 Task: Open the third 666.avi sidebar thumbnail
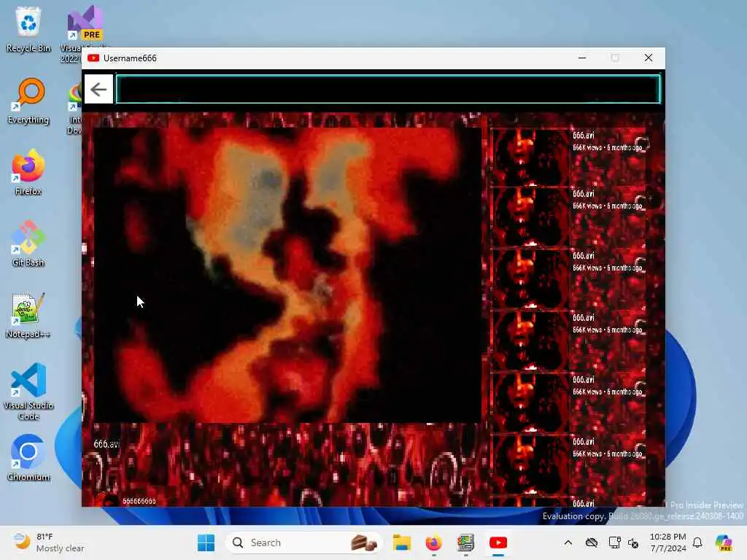[x=530, y=279]
